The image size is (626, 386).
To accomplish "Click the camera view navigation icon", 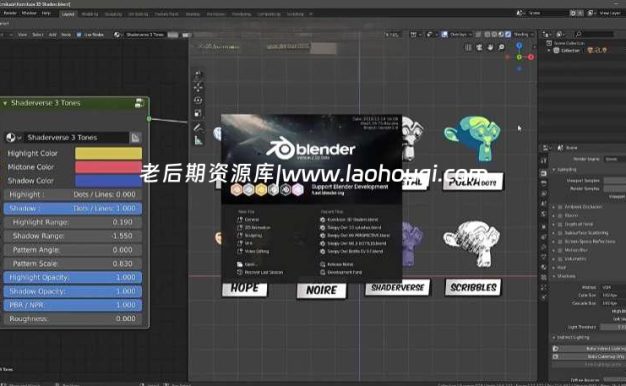I will (479, 48).
